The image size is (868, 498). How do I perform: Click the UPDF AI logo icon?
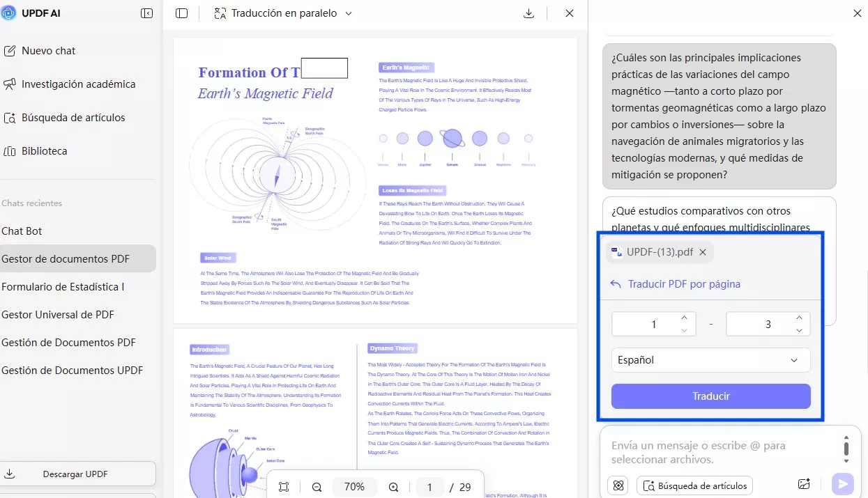[9, 13]
